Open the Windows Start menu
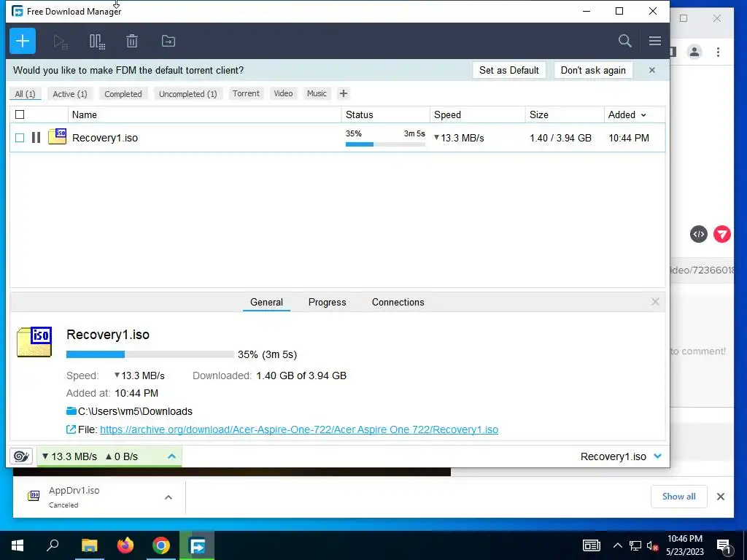This screenshot has width=747, height=560. (18, 545)
